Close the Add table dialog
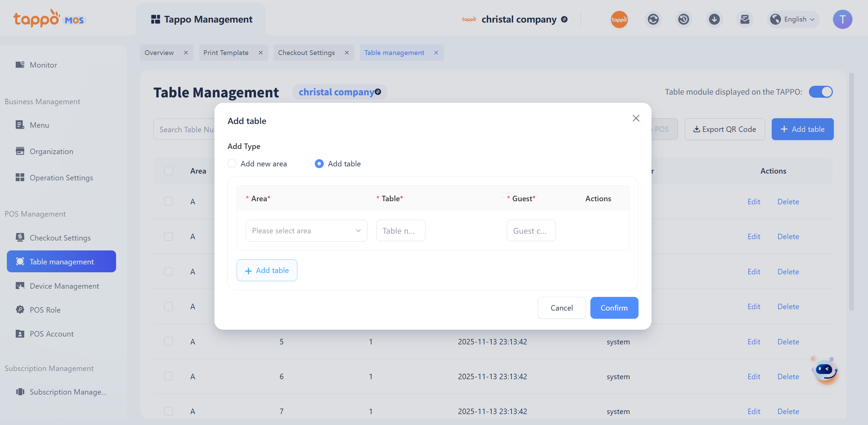Screen dimensions: 868x425 (636, 118)
